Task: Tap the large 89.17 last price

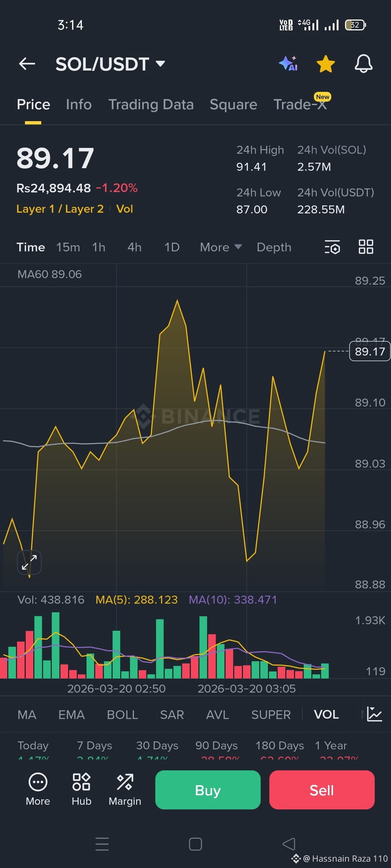Action: click(55, 158)
